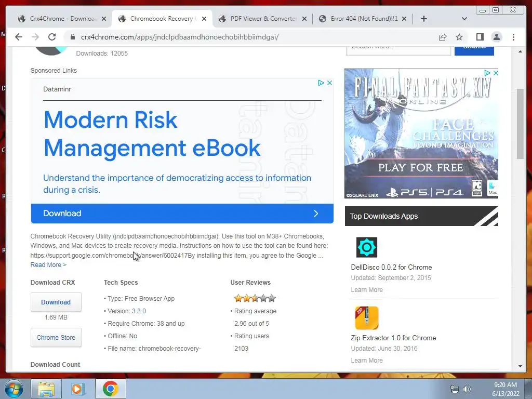Close the Chromebook Recovery tab
This screenshot has height=399, width=532.
[x=204, y=19]
